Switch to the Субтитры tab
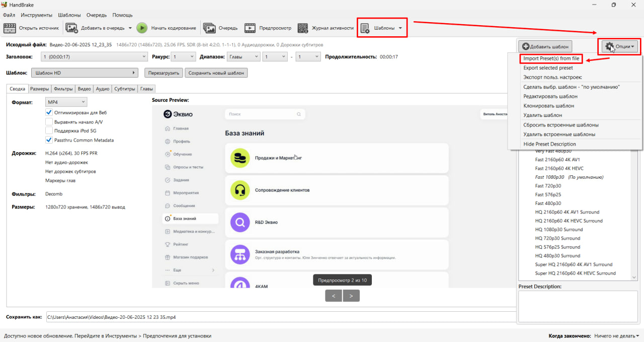Image resolution: width=644 pixels, height=342 pixels. 125,89
